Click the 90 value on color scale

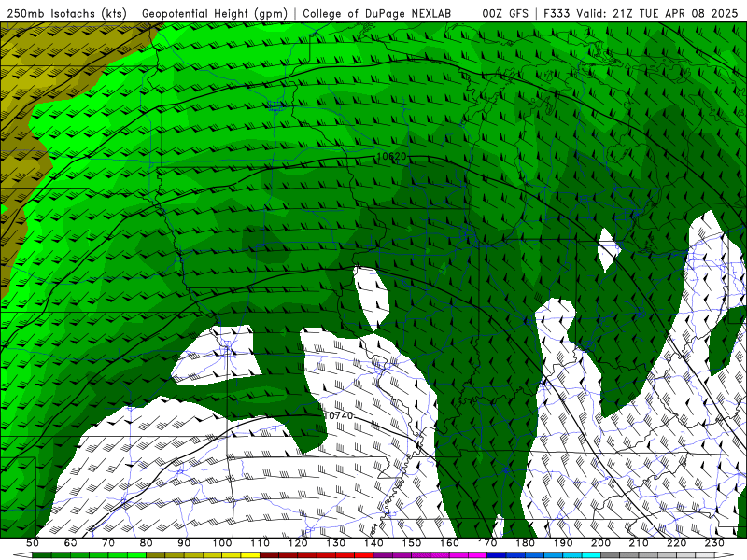[184, 543]
